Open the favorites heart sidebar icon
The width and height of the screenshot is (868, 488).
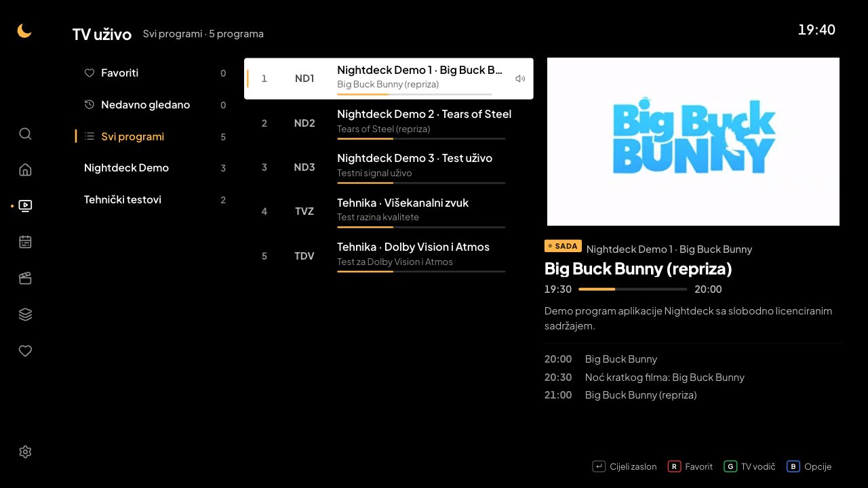(x=25, y=350)
